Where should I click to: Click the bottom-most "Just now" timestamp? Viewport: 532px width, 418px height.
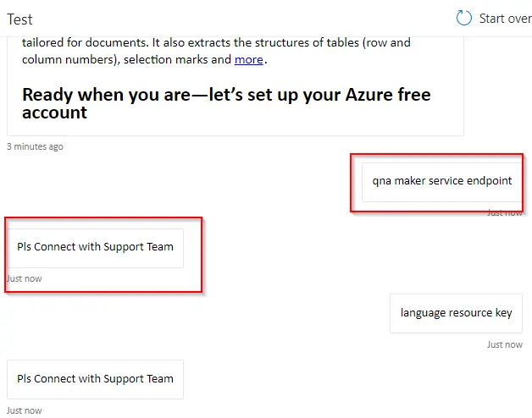24,410
